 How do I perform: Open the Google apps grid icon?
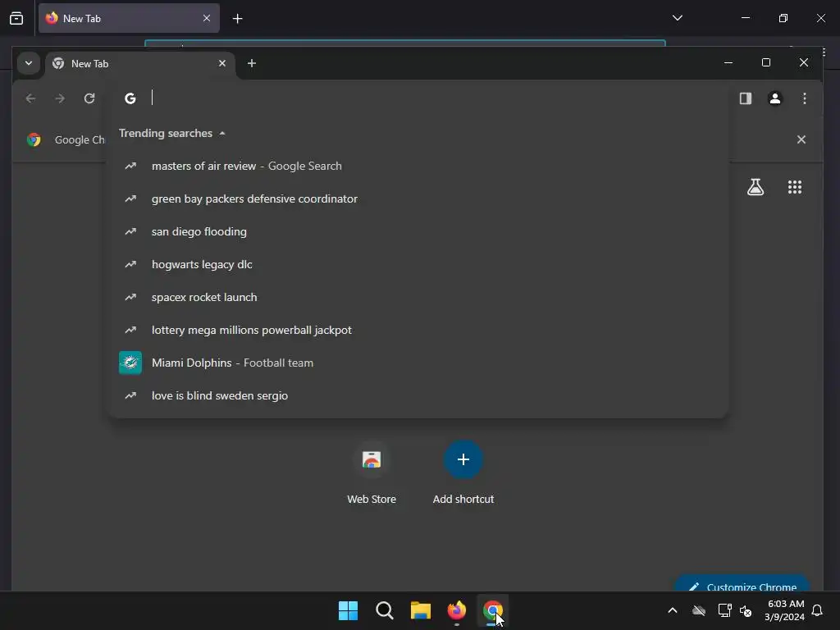pos(794,187)
